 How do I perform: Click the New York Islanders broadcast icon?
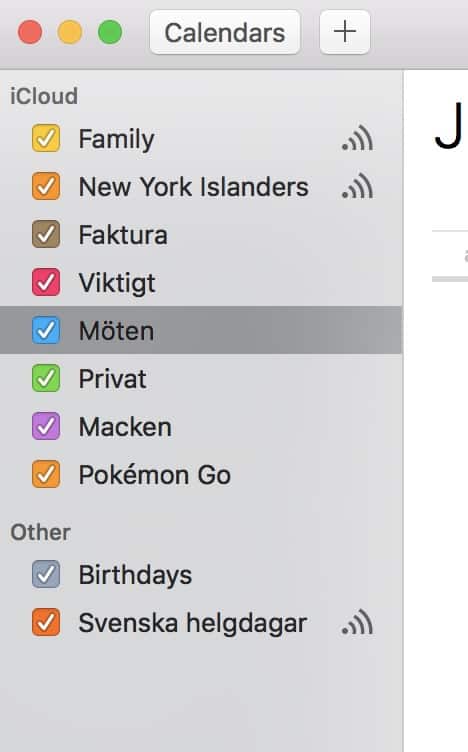coord(357,187)
